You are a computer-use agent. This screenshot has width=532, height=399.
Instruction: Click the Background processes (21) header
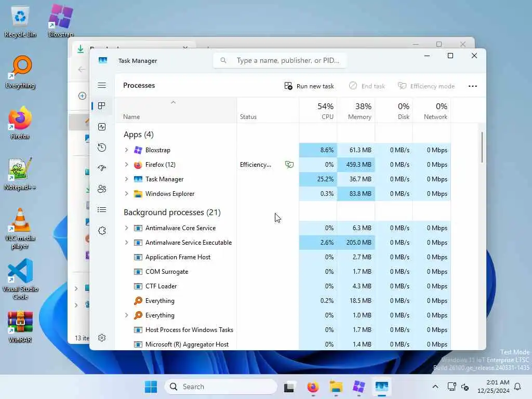[172, 212]
